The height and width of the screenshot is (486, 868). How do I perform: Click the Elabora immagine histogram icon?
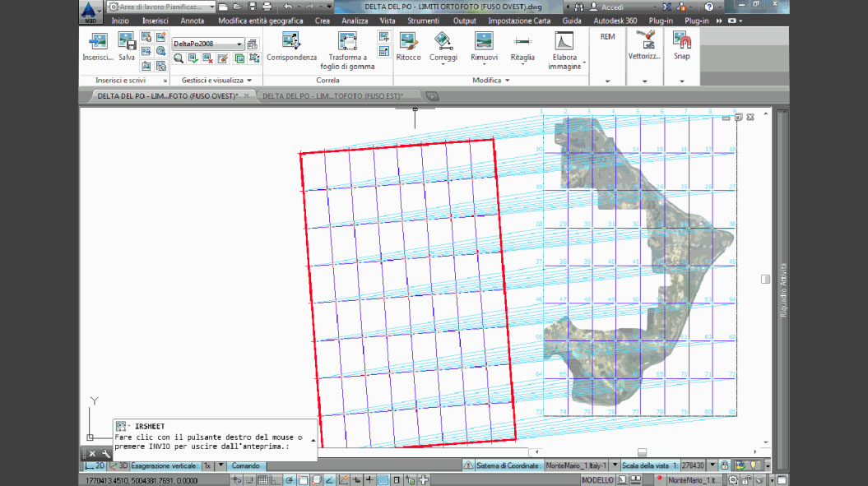(564, 41)
